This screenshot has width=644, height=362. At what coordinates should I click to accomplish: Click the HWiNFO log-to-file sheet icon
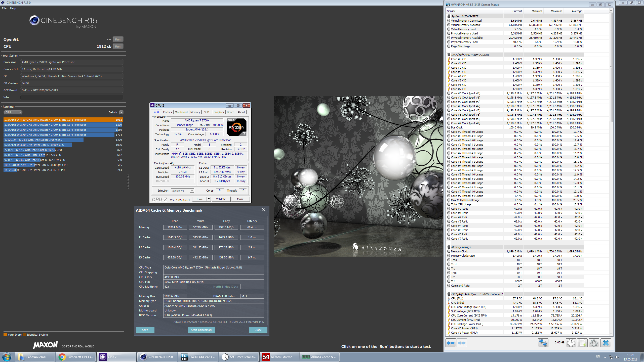(582, 343)
